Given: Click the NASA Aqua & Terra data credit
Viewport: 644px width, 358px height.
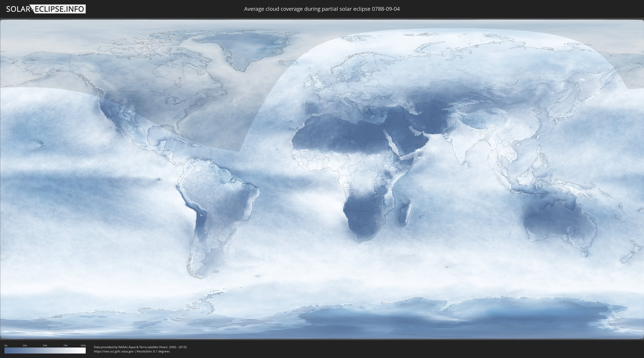Looking at the screenshot, I should pyautogui.click(x=140, y=347).
